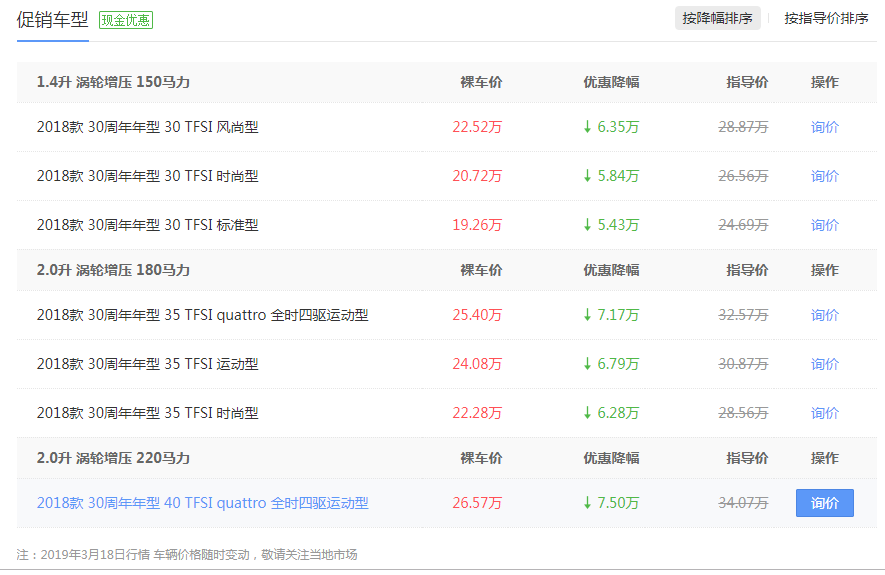Click the struck-through 24.69万 guide price
Image resolution: width=885 pixels, height=575 pixels.
coord(743,225)
